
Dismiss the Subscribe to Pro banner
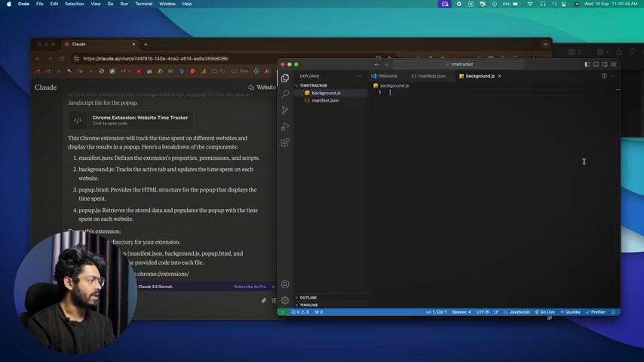(x=273, y=287)
